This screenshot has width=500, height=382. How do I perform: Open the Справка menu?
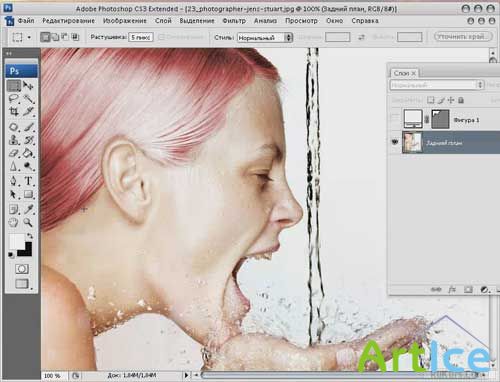click(365, 21)
